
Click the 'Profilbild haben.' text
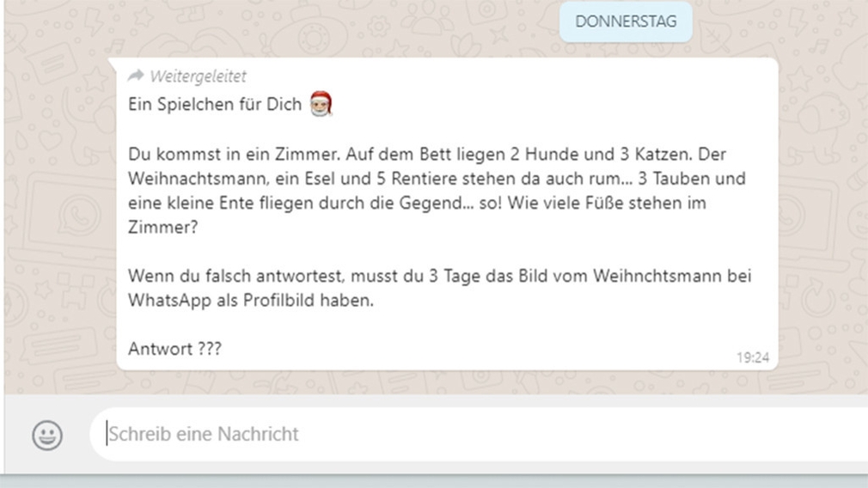click(309, 301)
